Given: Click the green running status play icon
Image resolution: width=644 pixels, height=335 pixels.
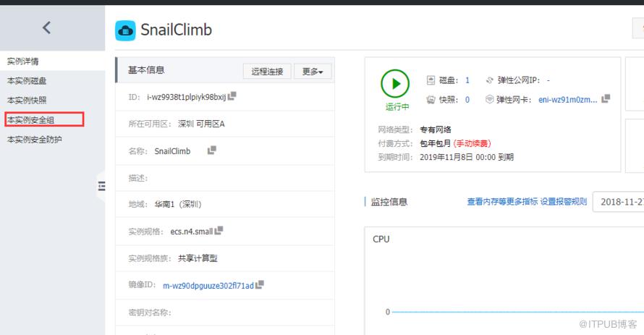Looking at the screenshot, I should pyautogui.click(x=395, y=84).
